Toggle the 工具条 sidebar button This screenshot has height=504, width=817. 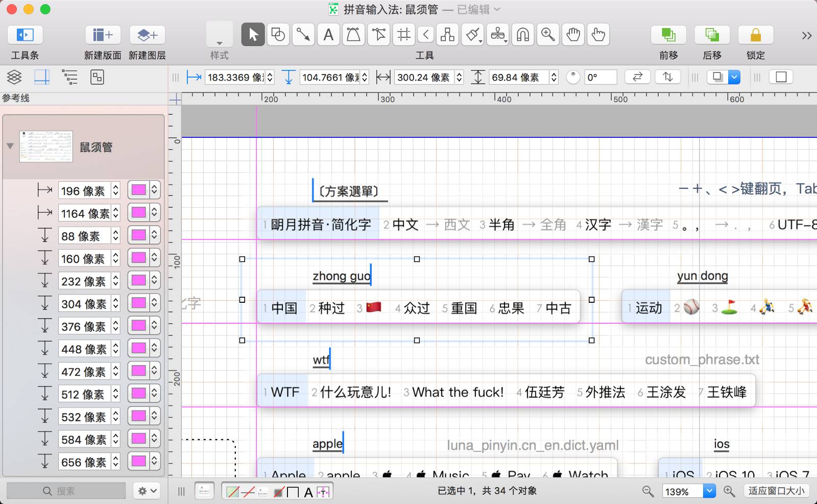[25, 35]
